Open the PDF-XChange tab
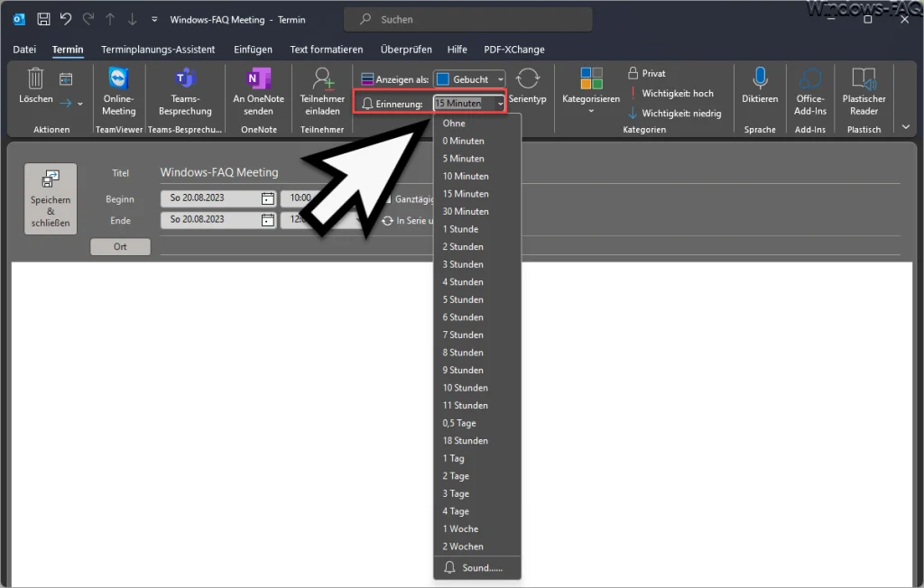Viewport: 924px width, 588px height. click(513, 50)
